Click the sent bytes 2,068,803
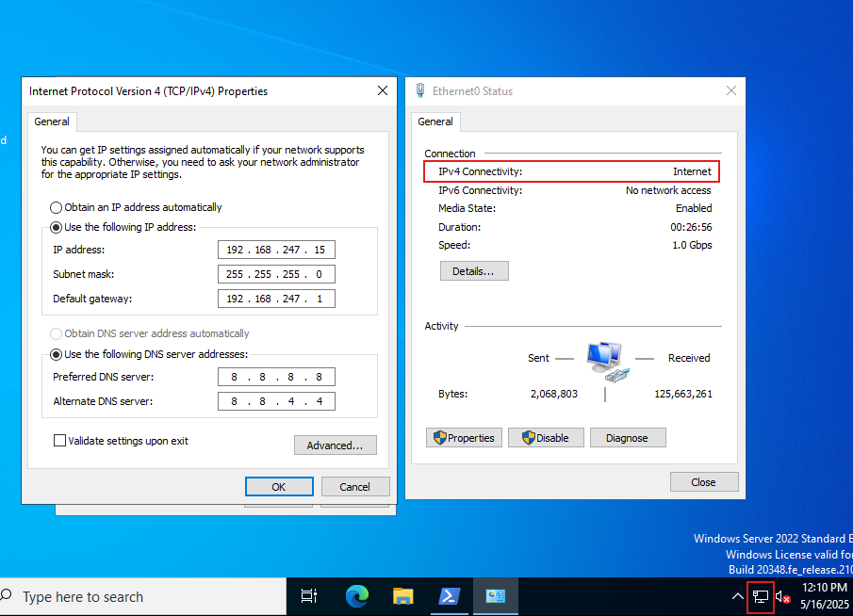Image resolution: width=853 pixels, height=616 pixels. (554, 394)
